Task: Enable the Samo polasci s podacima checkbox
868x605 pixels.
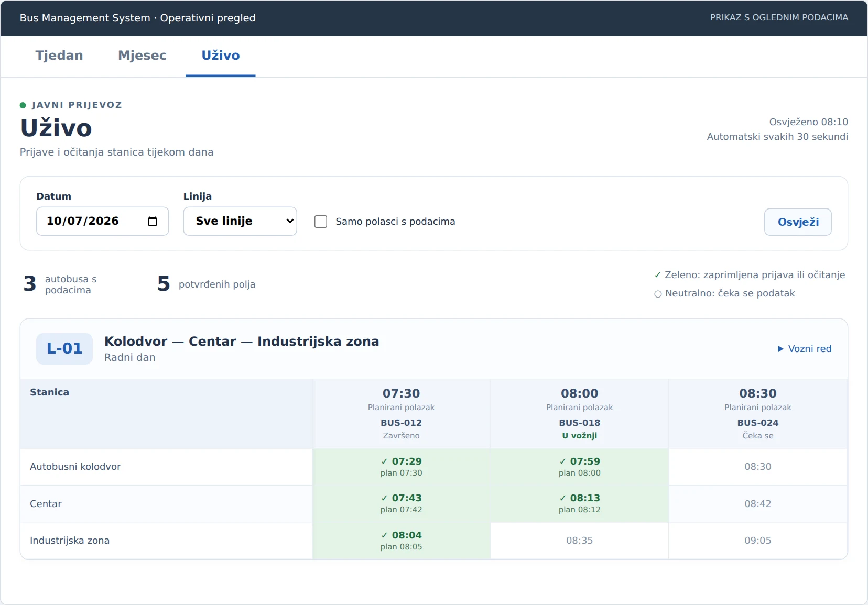Action: (x=321, y=222)
